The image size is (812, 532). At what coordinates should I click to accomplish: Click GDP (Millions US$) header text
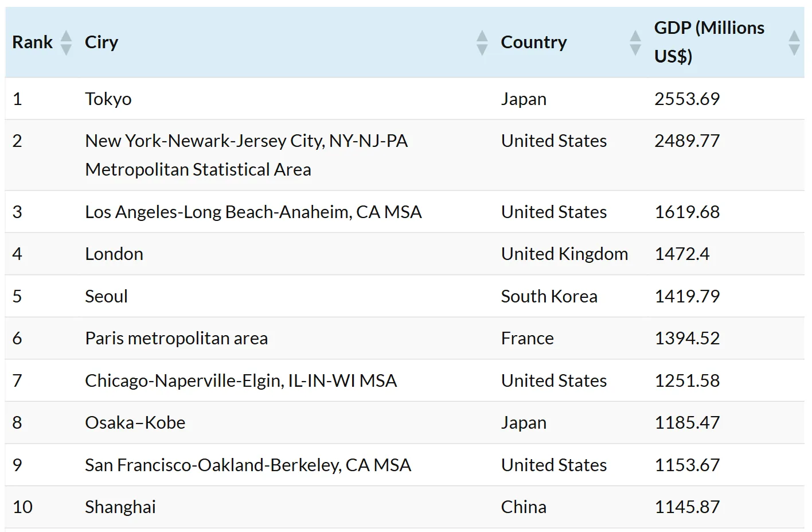pyautogui.click(x=709, y=42)
